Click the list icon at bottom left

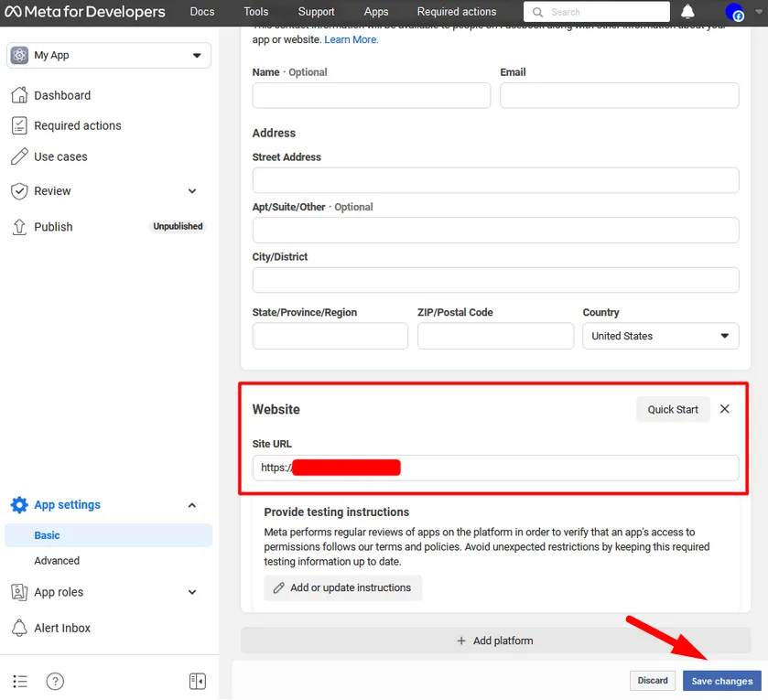point(20,681)
